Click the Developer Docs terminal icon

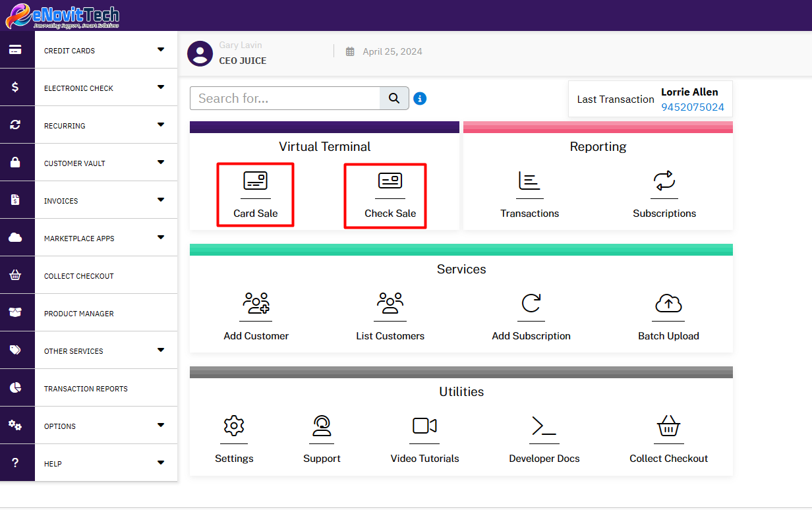(x=544, y=427)
